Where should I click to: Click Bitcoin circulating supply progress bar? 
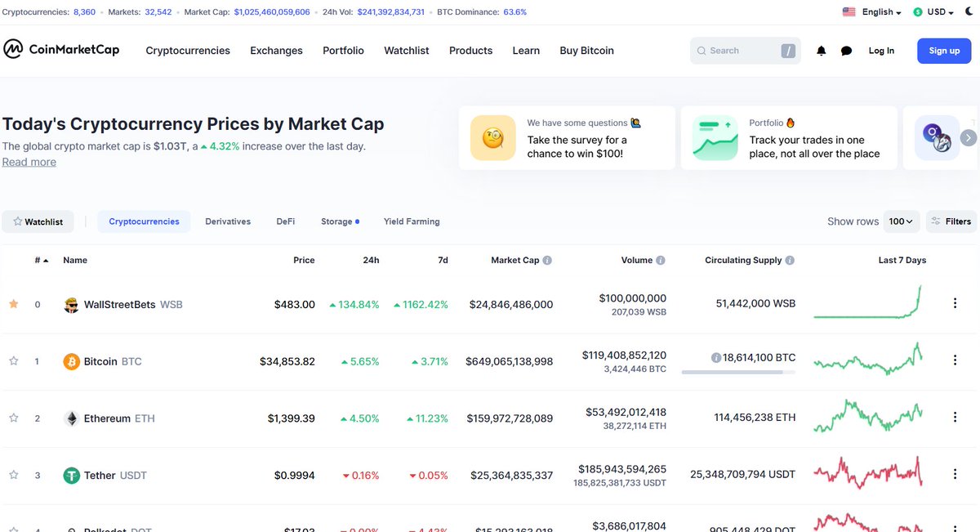(738, 373)
